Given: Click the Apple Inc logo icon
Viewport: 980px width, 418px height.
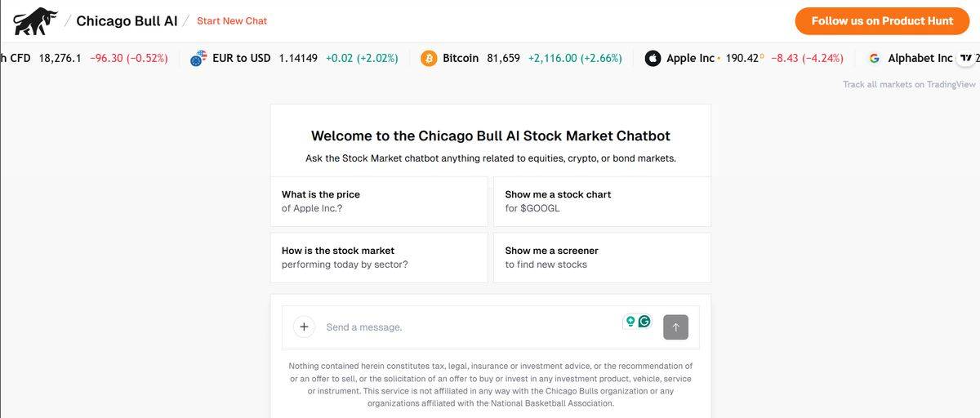Looking at the screenshot, I should (653, 59).
